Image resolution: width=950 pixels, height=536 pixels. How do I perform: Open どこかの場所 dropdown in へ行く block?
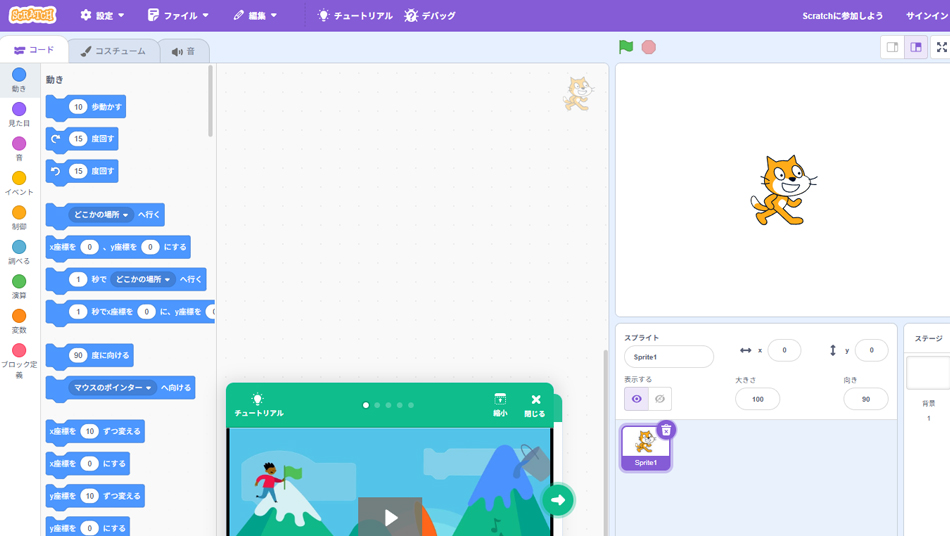click(x=101, y=214)
